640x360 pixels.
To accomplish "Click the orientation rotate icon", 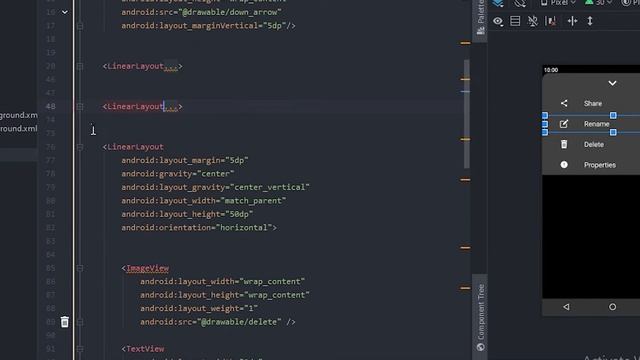I will (x=520, y=3).
